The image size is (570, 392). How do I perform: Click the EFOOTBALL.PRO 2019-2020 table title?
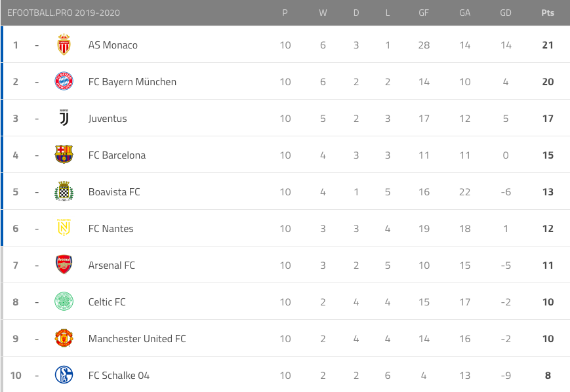[64, 13]
